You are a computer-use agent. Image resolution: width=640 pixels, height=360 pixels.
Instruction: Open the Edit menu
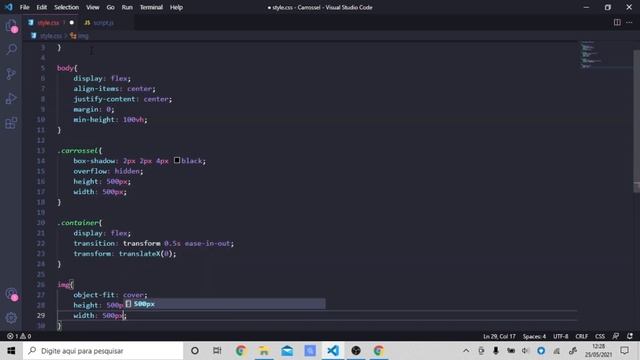coord(42,7)
